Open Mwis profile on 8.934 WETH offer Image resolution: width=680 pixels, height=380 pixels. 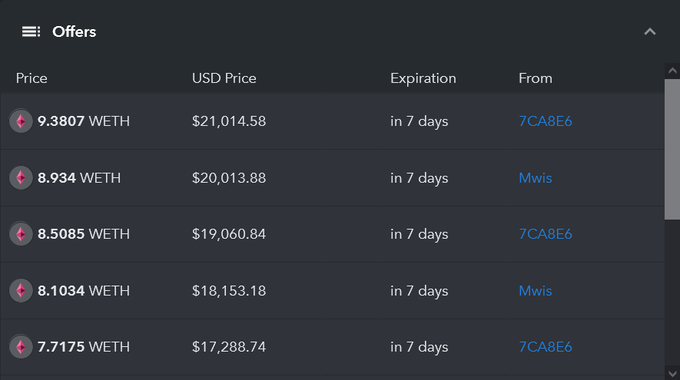click(x=536, y=178)
